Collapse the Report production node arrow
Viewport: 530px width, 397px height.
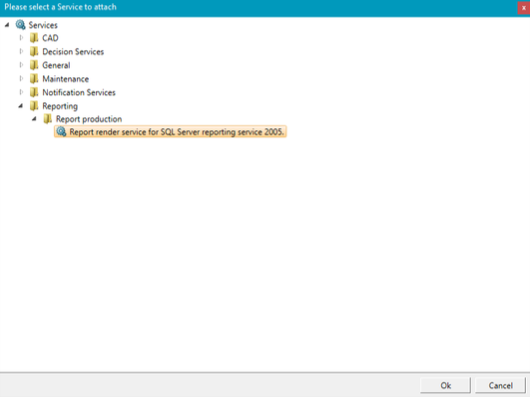pos(34,119)
